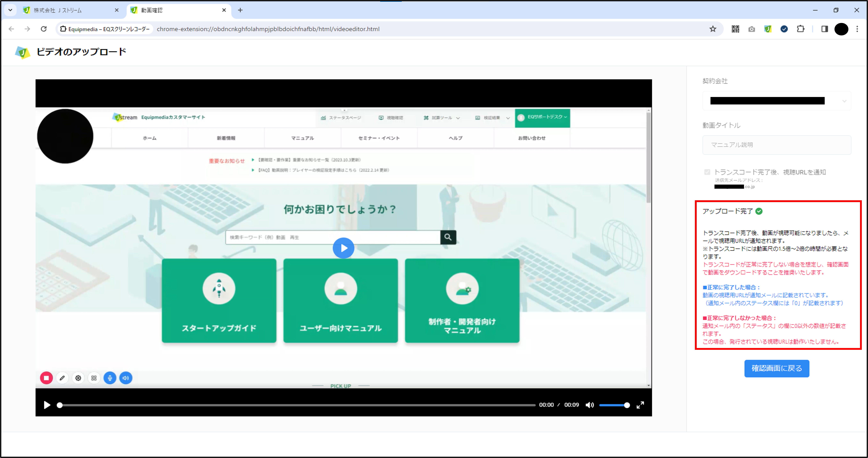
Task: Click the マニュアル menu in video
Action: 303,138
